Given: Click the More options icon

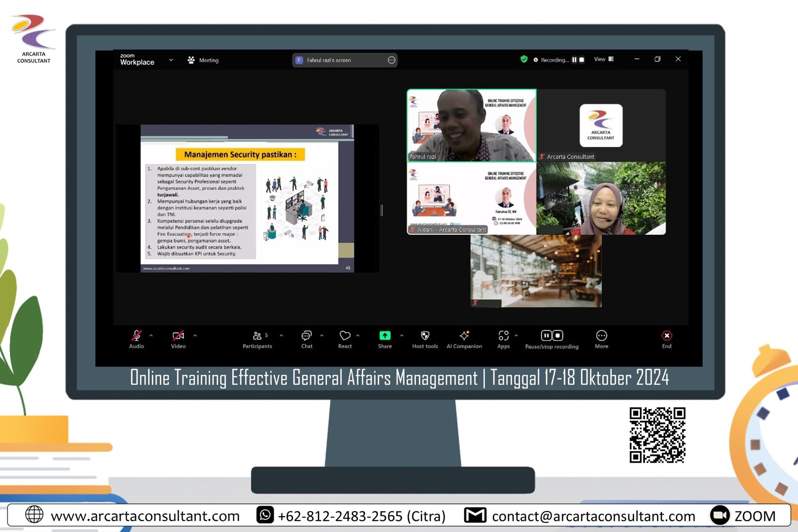Looking at the screenshot, I should (601, 336).
